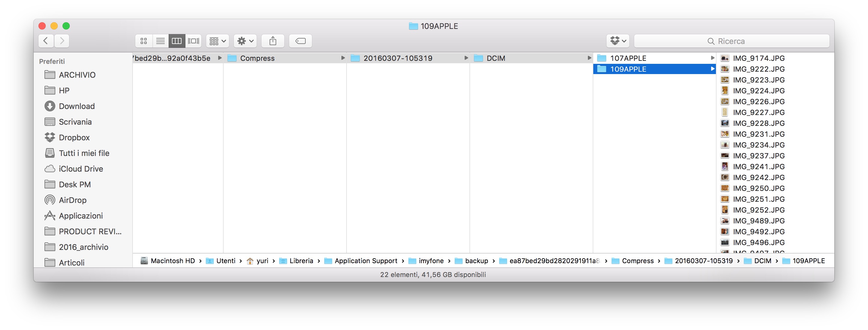Switch to list view mode

(160, 41)
